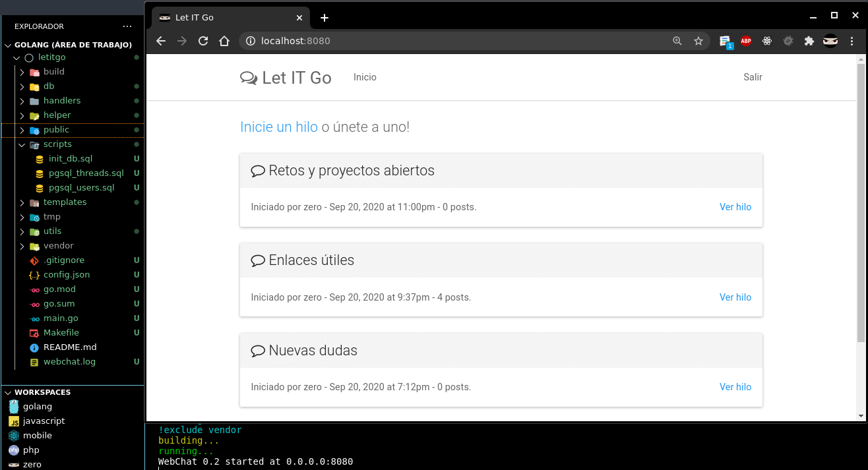Reload the page with the browser refresh icon
The height and width of the screenshot is (470, 868).
(x=203, y=41)
